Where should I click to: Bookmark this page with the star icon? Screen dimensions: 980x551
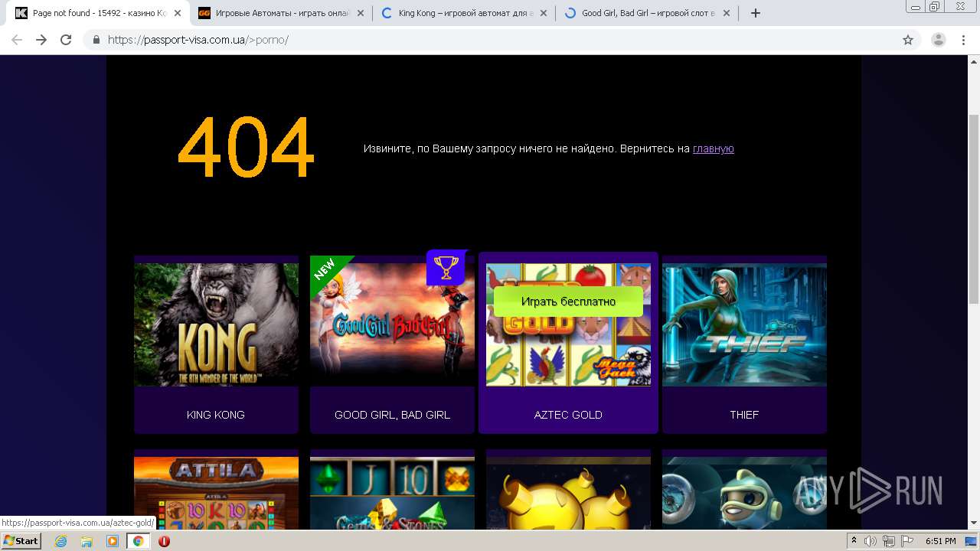(908, 40)
